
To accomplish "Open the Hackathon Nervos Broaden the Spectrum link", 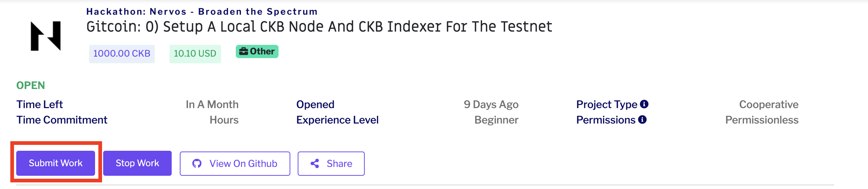I will click(x=202, y=12).
